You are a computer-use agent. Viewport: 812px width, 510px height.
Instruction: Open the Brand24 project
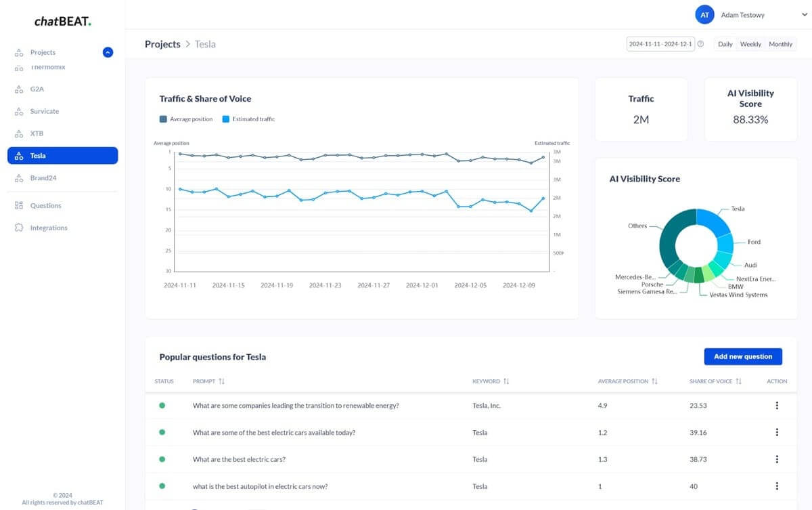[46, 178]
